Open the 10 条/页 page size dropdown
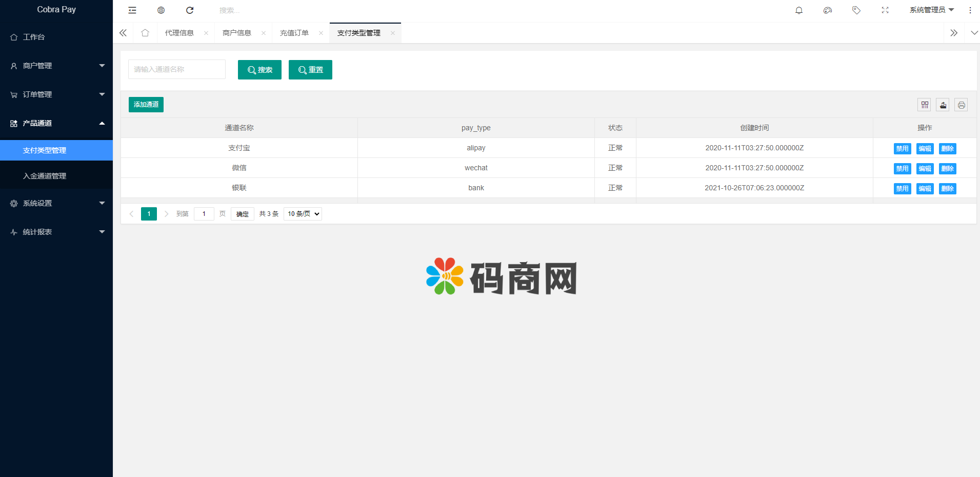The image size is (980, 477). (x=303, y=214)
